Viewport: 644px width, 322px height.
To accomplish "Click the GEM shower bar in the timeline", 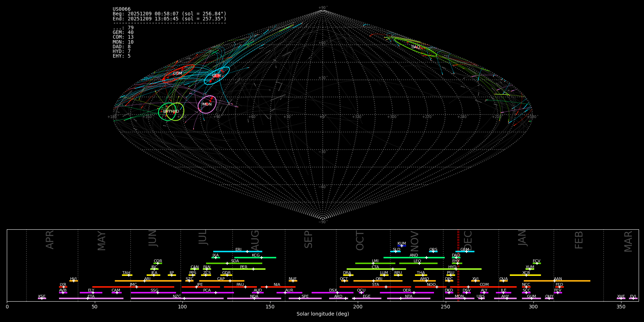I will pyautogui.click(x=465, y=252).
